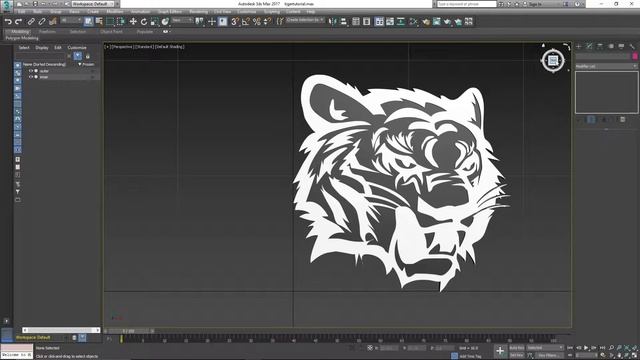Open the key filter Selected dropdown
Viewport: 640px width, 360px height.
pos(545,348)
